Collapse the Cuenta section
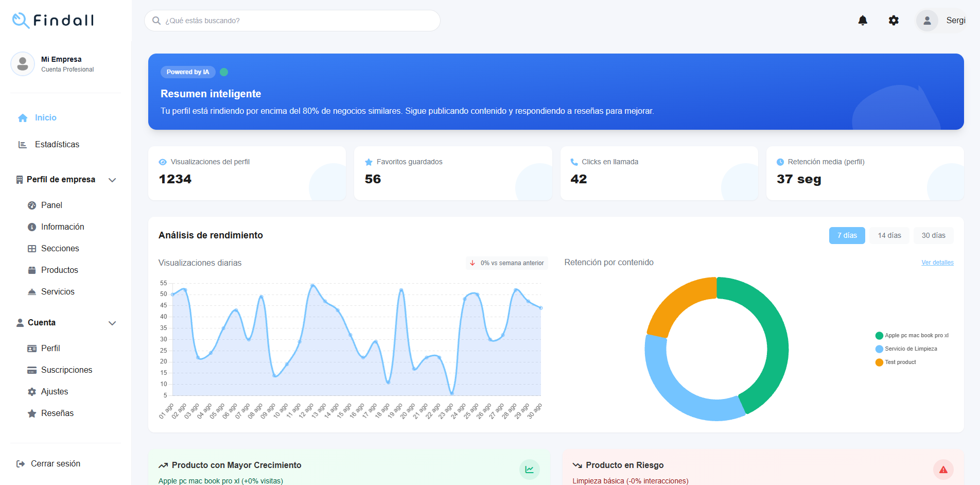Screen dimensions: 980x485 pos(112,323)
